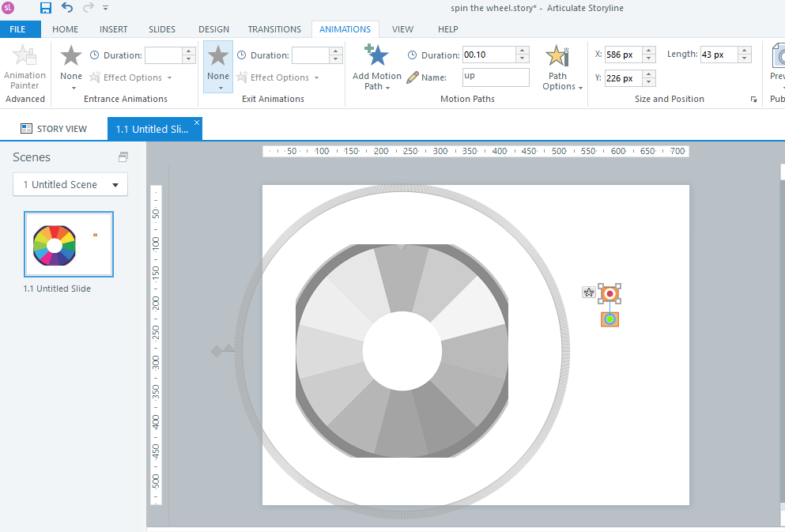Open Size and Position dialog launcher
The image size is (785, 532).
coord(753,100)
